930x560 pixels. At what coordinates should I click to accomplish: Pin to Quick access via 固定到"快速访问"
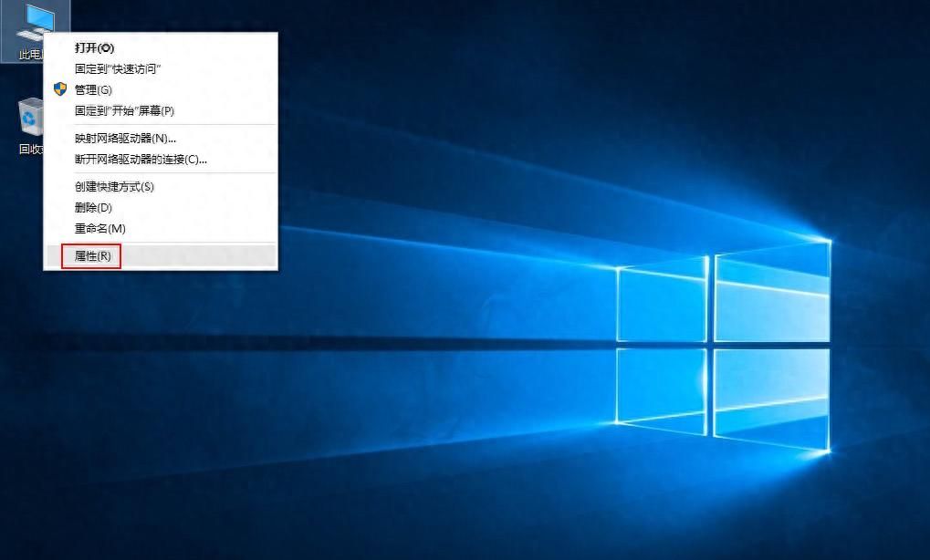click(x=118, y=68)
